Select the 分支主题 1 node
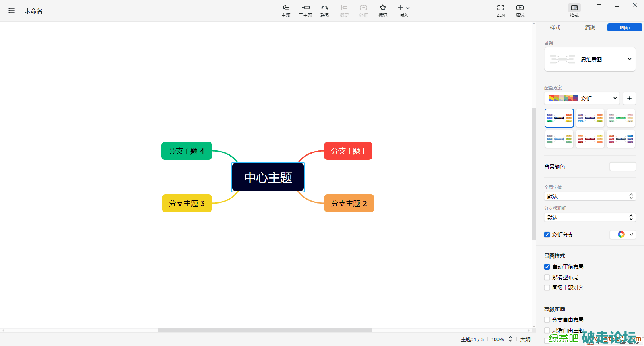The height and width of the screenshot is (346, 644). coord(348,151)
